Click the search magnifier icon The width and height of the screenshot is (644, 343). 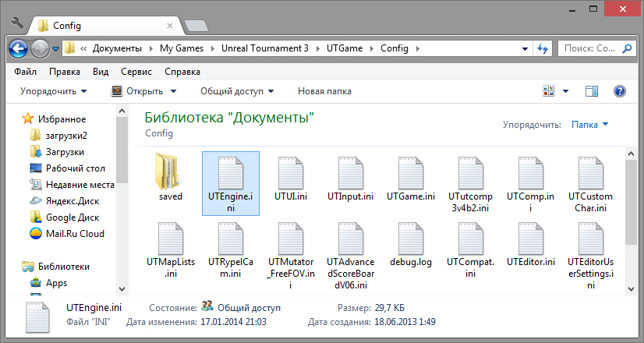click(x=627, y=48)
